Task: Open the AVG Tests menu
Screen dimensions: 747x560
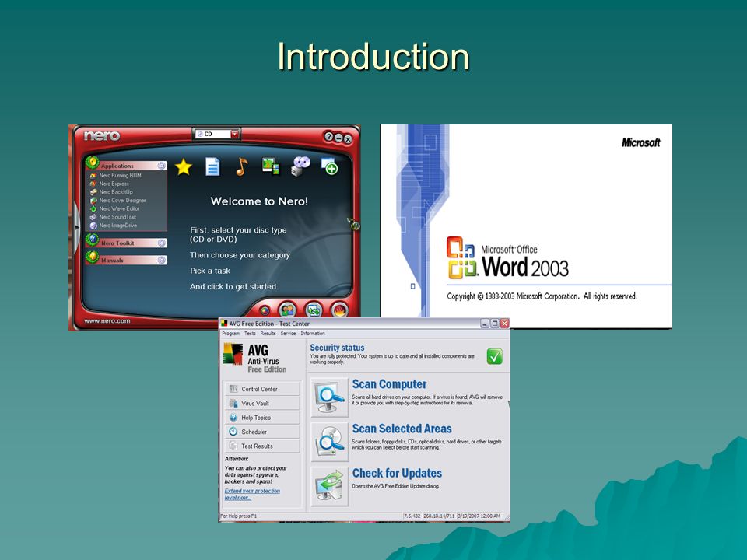Action: coord(250,334)
